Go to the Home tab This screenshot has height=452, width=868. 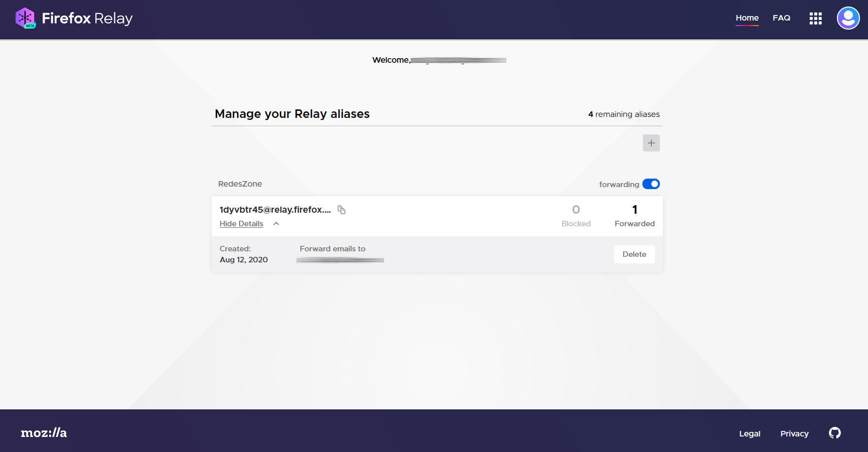747,18
